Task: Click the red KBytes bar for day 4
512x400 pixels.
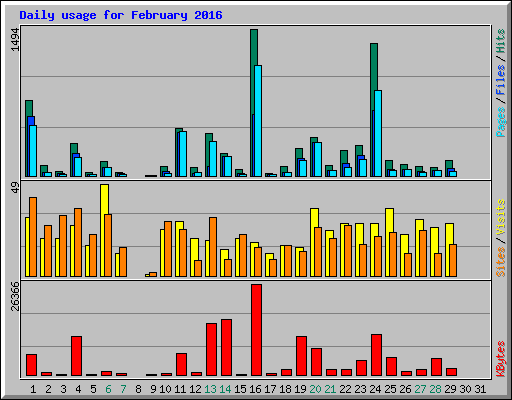Action: (x=76, y=356)
